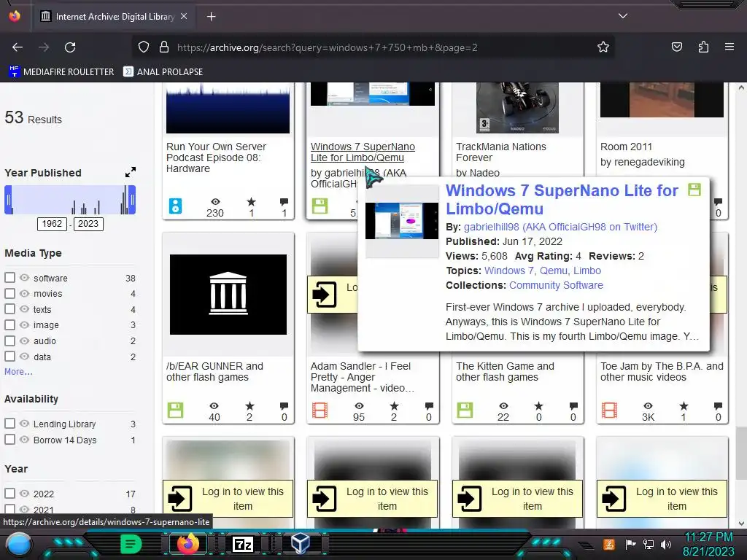
Task: Open 7-Zip from the taskbar
Action: (x=242, y=544)
